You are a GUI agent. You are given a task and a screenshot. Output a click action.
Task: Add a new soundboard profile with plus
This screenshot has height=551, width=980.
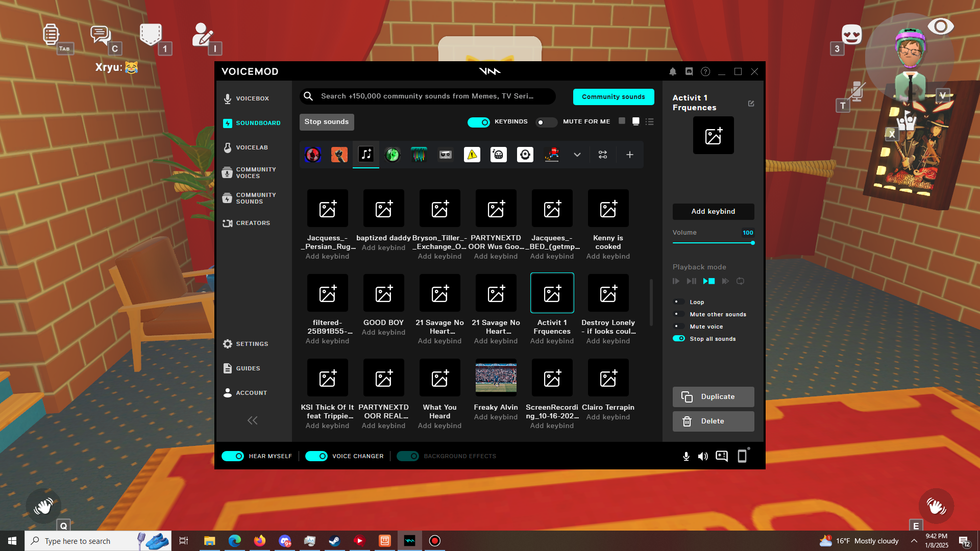(630, 155)
